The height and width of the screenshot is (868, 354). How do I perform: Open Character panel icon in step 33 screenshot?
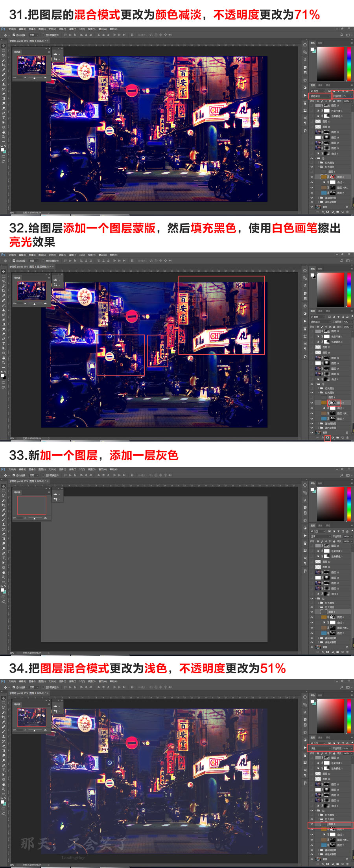coord(305,558)
